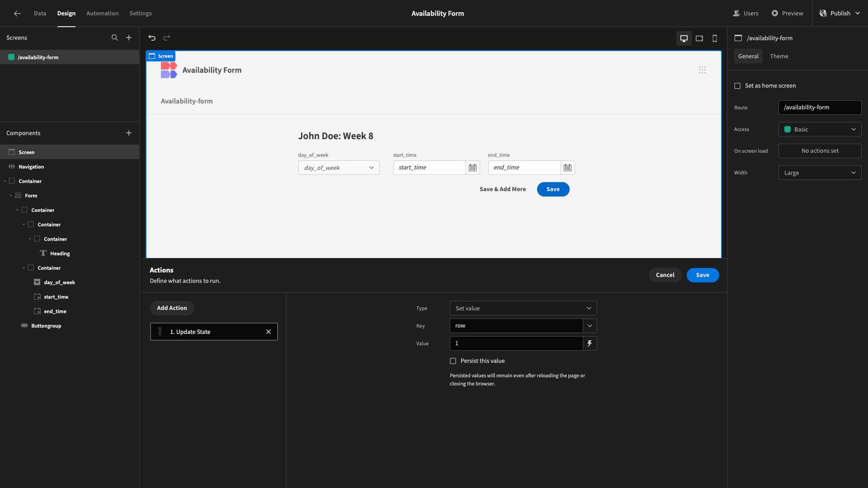Check Persist this value
868x488 pixels.
pos(453,361)
